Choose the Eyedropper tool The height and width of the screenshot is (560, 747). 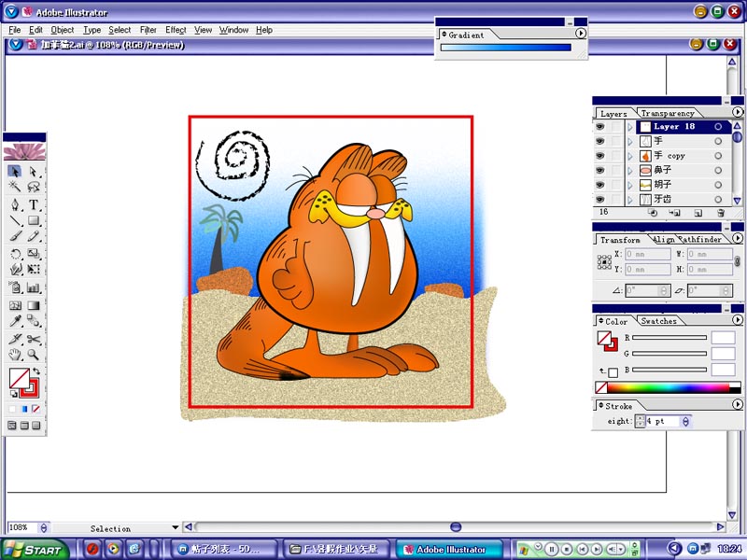click(x=15, y=321)
